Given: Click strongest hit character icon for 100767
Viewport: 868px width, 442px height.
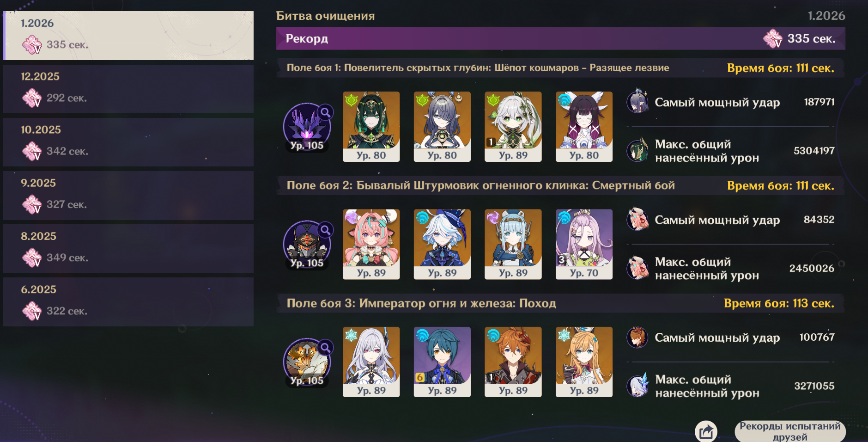Looking at the screenshot, I should (x=637, y=338).
